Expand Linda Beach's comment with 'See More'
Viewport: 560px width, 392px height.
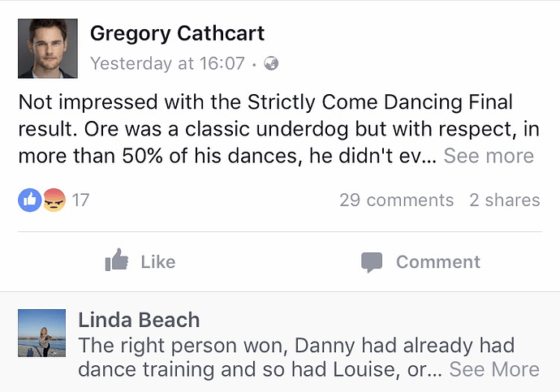click(494, 370)
